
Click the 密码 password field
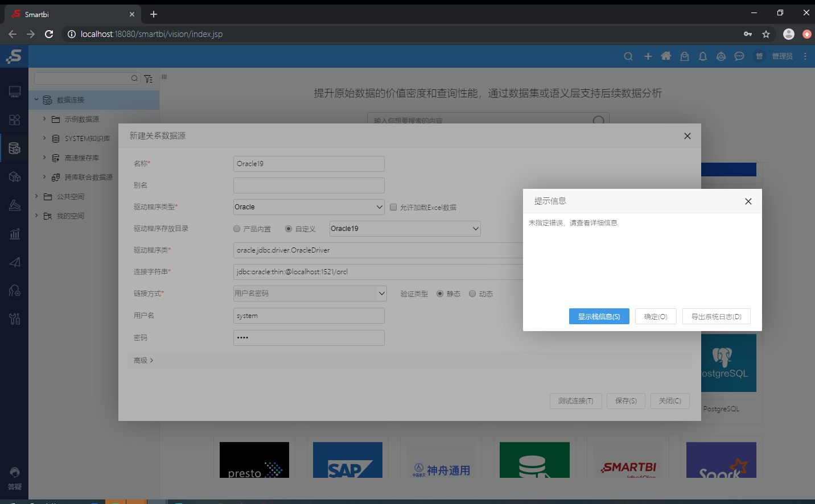click(x=309, y=338)
